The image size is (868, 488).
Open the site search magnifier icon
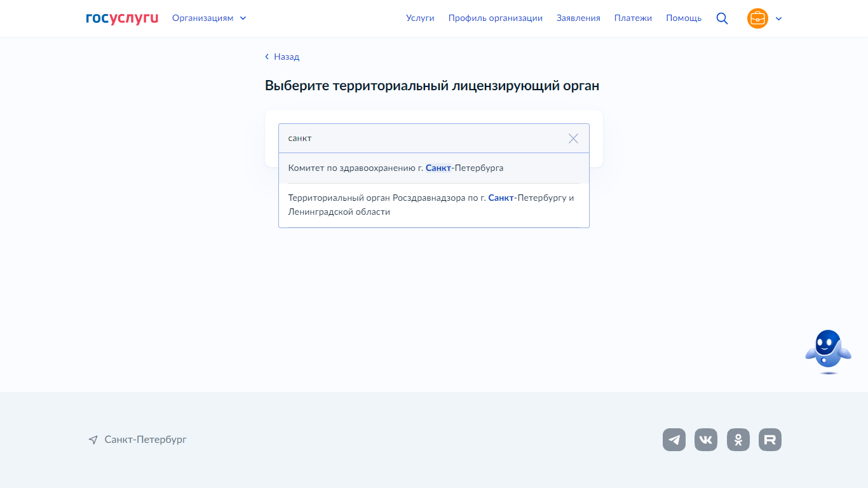tap(722, 18)
